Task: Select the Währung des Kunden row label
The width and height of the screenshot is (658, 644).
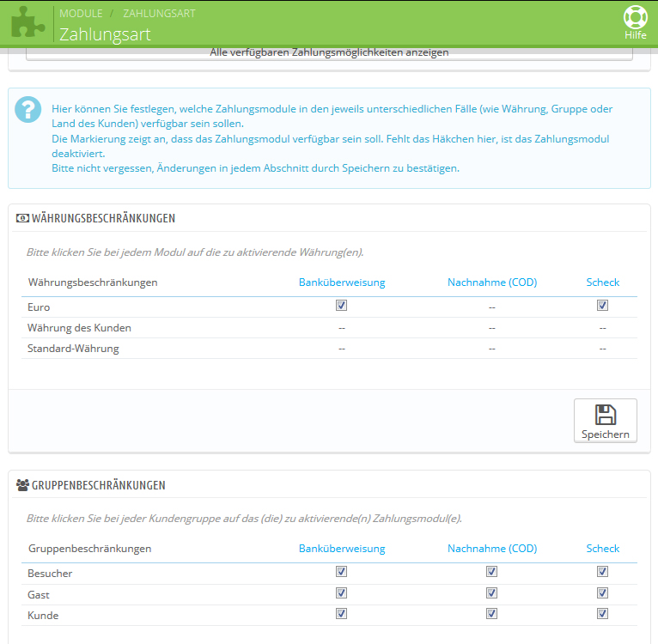Action: (x=79, y=328)
